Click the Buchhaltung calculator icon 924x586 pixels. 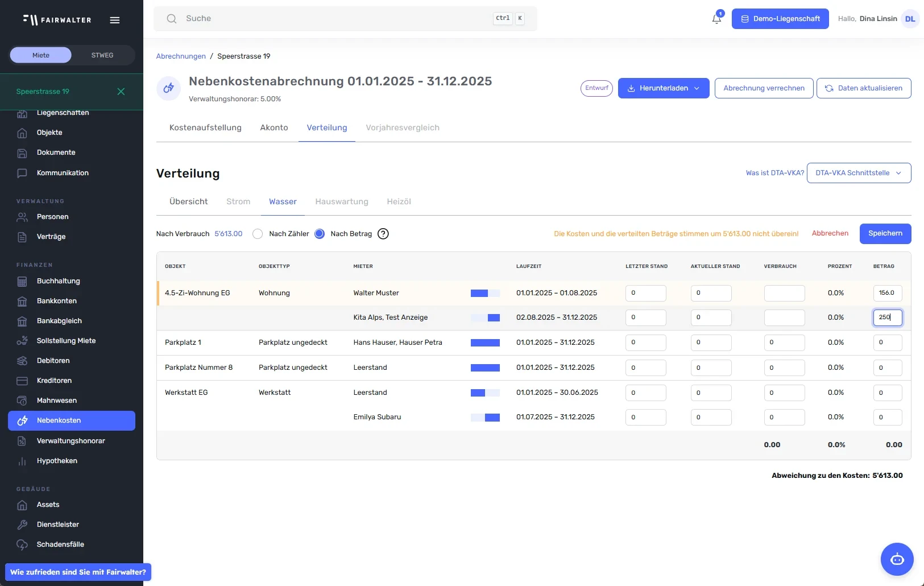[22, 282]
